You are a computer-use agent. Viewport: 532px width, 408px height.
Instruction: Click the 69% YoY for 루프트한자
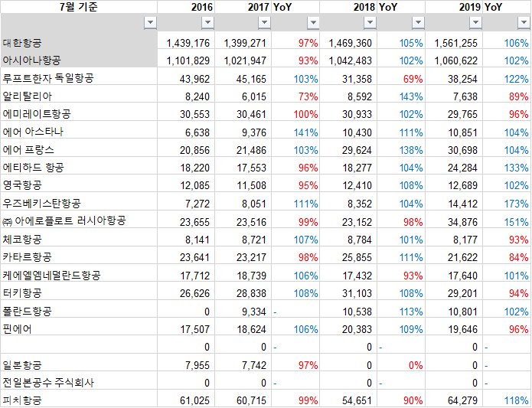tap(413, 79)
